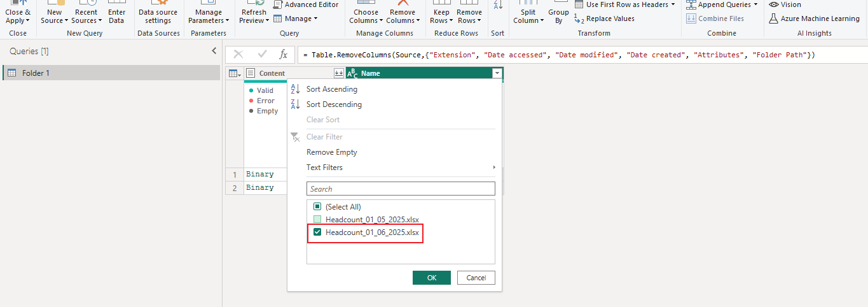Click the Error quality indicator label

[266, 101]
